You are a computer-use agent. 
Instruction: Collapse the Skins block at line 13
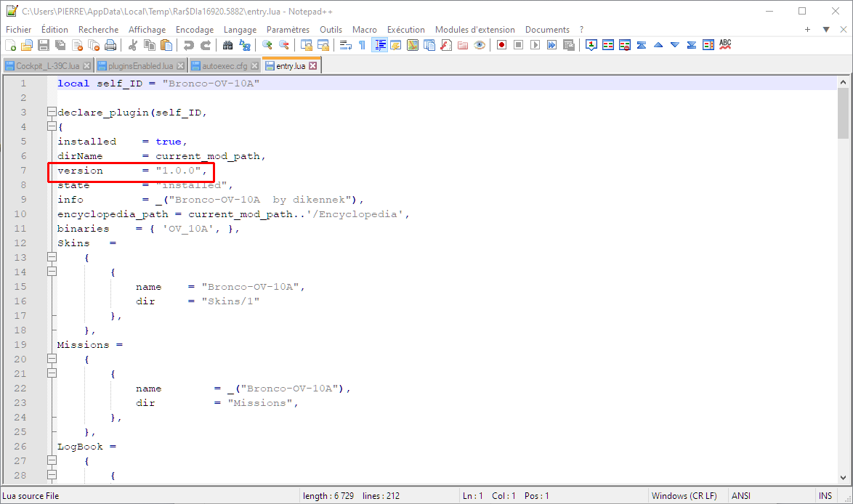pyautogui.click(x=52, y=257)
